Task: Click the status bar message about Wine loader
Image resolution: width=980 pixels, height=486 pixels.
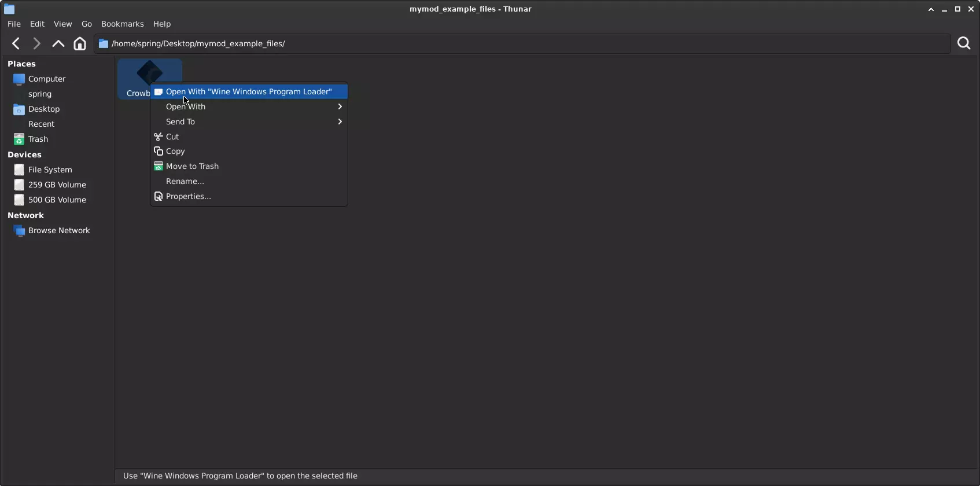Action: tap(240, 476)
